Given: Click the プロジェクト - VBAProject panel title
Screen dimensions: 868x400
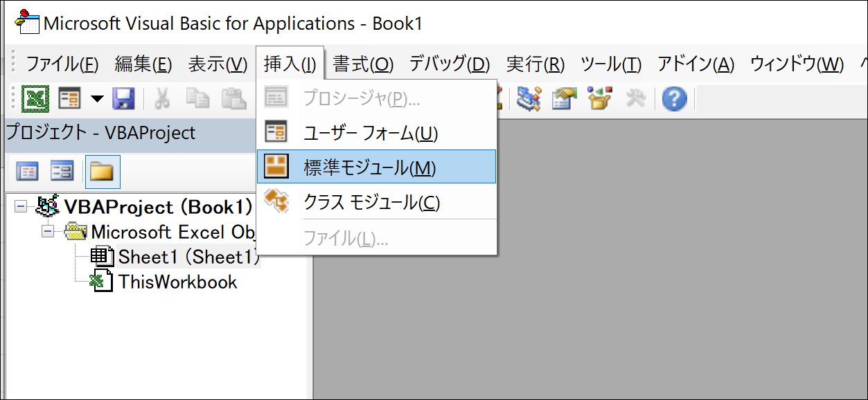Looking at the screenshot, I should [x=100, y=132].
